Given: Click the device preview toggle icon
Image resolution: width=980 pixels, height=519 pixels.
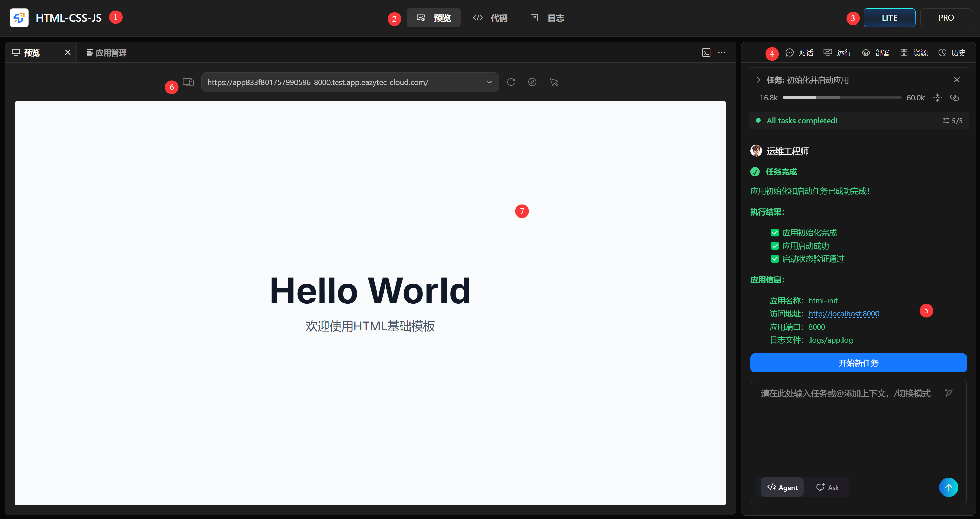Looking at the screenshot, I should click(x=188, y=82).
